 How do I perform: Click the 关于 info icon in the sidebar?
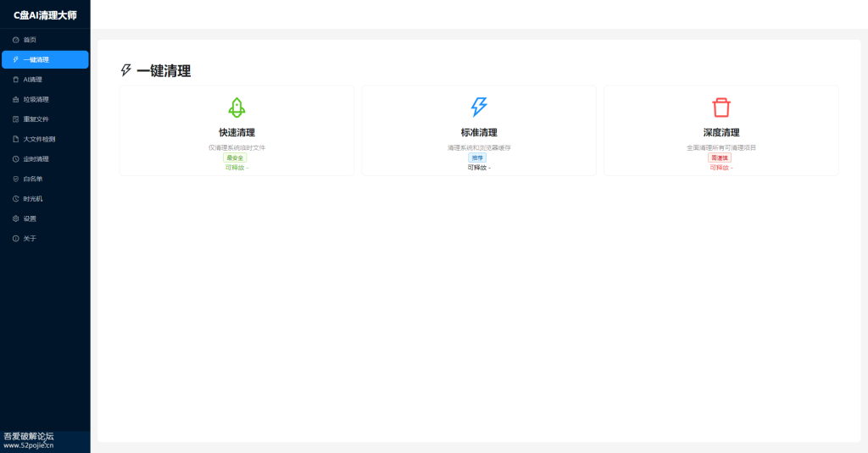click(x=15, y=239)
